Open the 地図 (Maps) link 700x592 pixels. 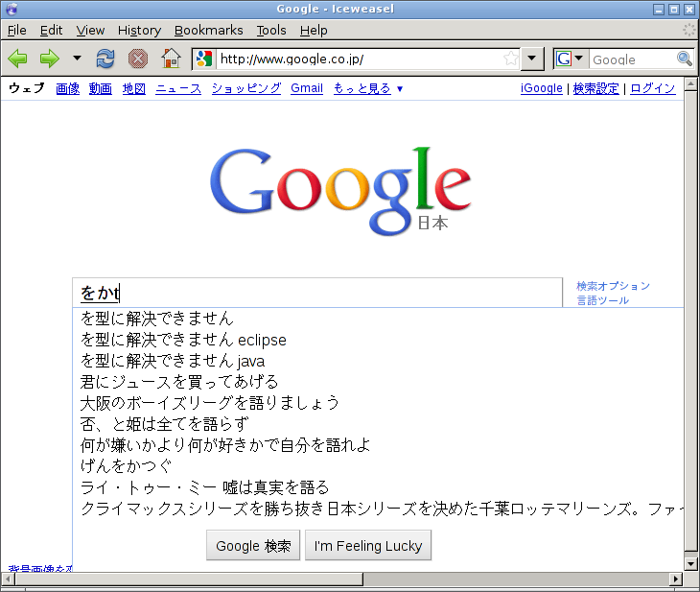(x=134, y=88)
